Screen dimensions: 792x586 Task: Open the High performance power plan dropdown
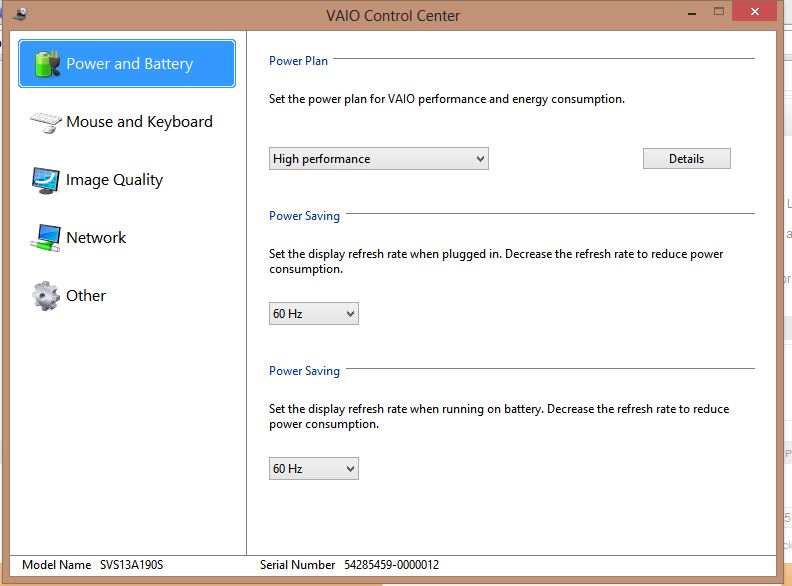click(379, 159)
